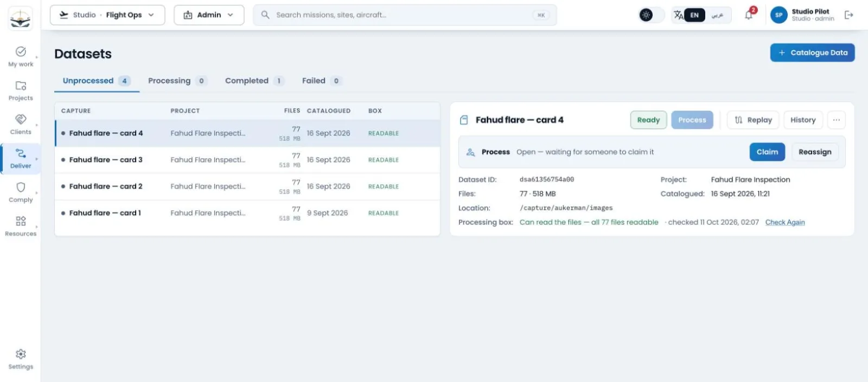This screenshot has height=382, width=868.
Task: Click the Replay button
Action: [753, 120]
